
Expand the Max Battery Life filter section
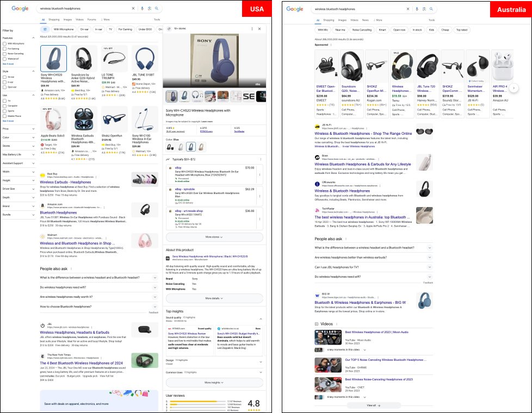pos(33,155)
